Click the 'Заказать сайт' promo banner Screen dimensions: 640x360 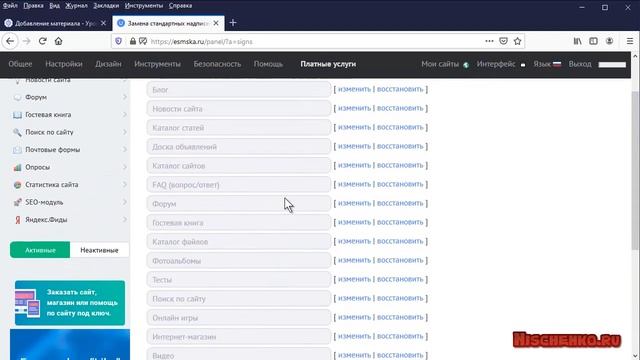click(x=70, y=303)
